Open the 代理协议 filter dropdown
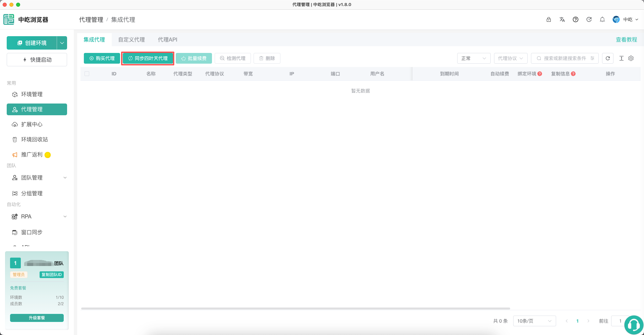The height and width of the screenshot is (335, 644). (511, 58)
